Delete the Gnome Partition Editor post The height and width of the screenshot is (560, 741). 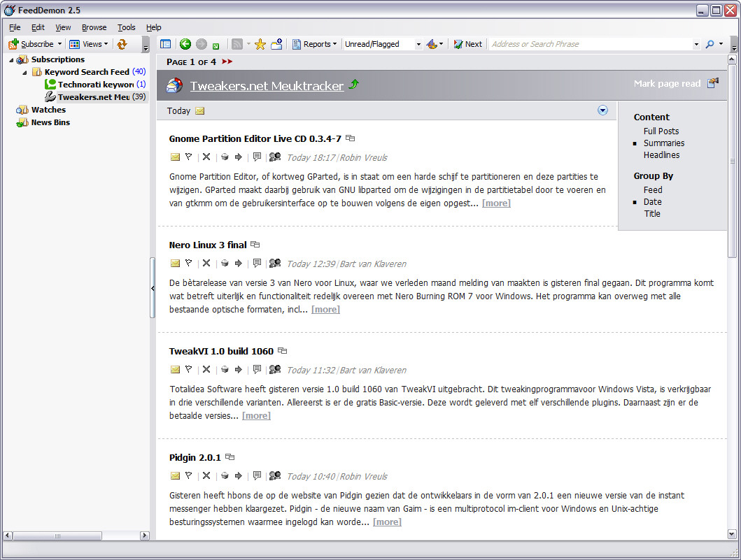pyautogui.click(x=206, y=157)
